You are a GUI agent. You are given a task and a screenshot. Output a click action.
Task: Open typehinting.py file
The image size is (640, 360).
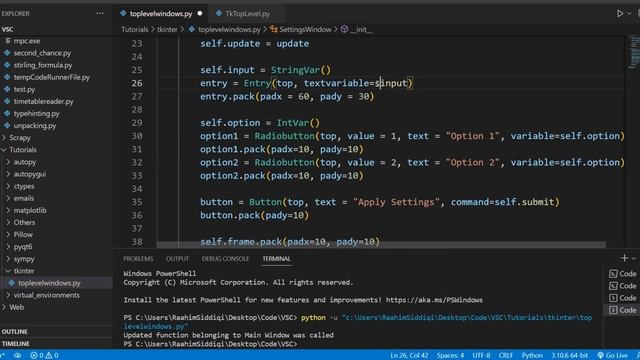point(36,113)
